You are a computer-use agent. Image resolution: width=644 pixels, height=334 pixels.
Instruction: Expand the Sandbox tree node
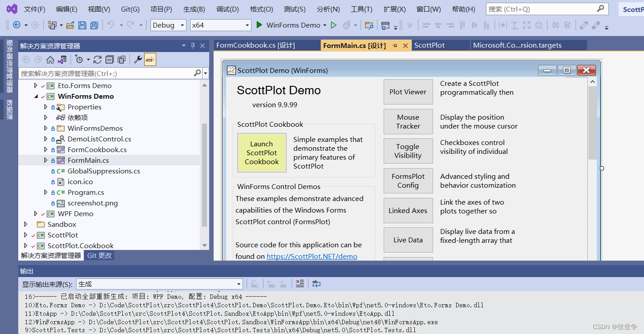pyautogui.click(x=25, y=224)
